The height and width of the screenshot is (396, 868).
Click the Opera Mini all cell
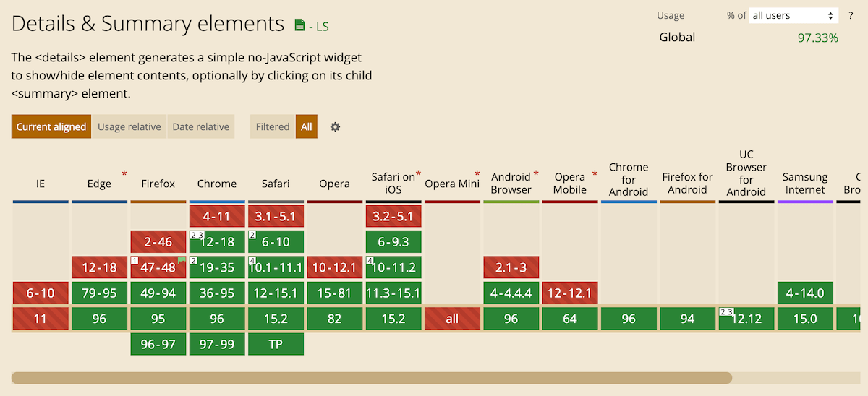coord(452,319)
